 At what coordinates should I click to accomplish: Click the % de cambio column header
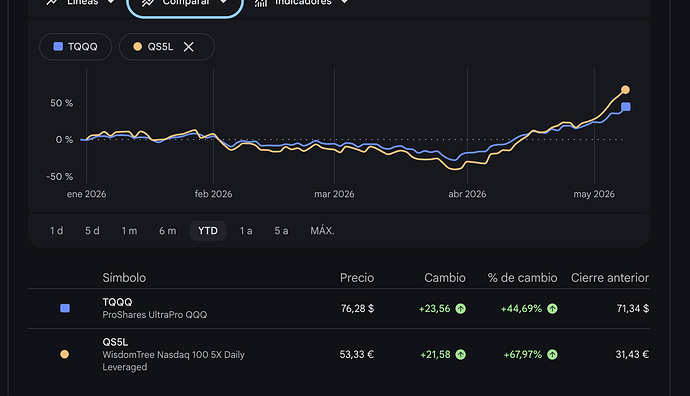[x=522, y=278]
